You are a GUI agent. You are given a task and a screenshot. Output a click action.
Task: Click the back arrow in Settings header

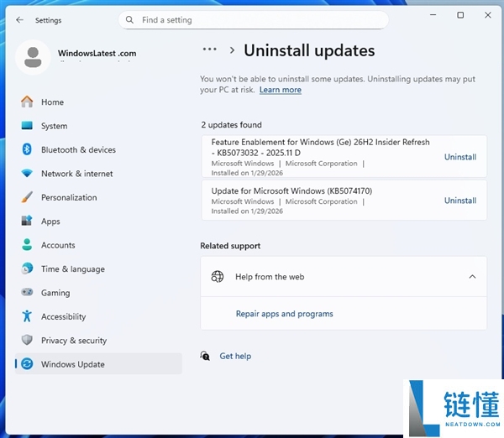tap(19, 20)
